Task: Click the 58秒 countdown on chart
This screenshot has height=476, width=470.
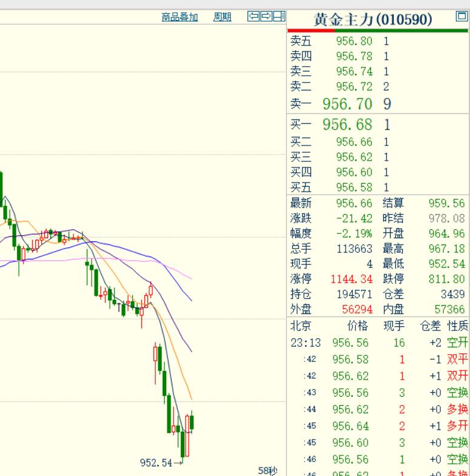Action: click(x=268, y=471)
